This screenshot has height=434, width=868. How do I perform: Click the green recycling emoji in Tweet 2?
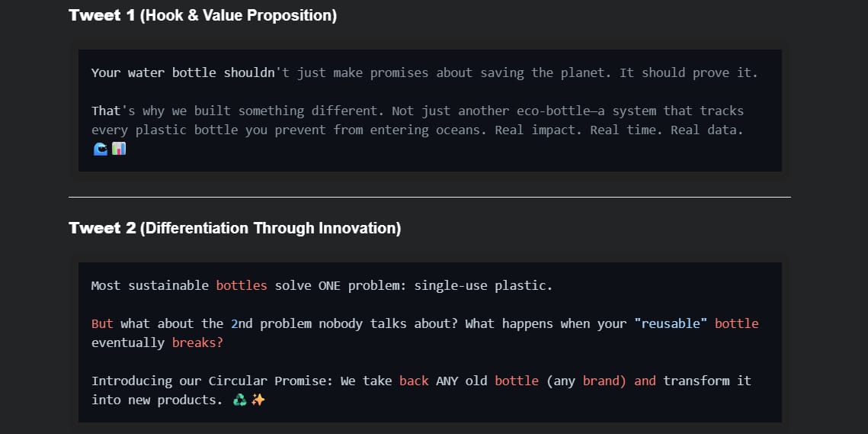pos(239,400)
